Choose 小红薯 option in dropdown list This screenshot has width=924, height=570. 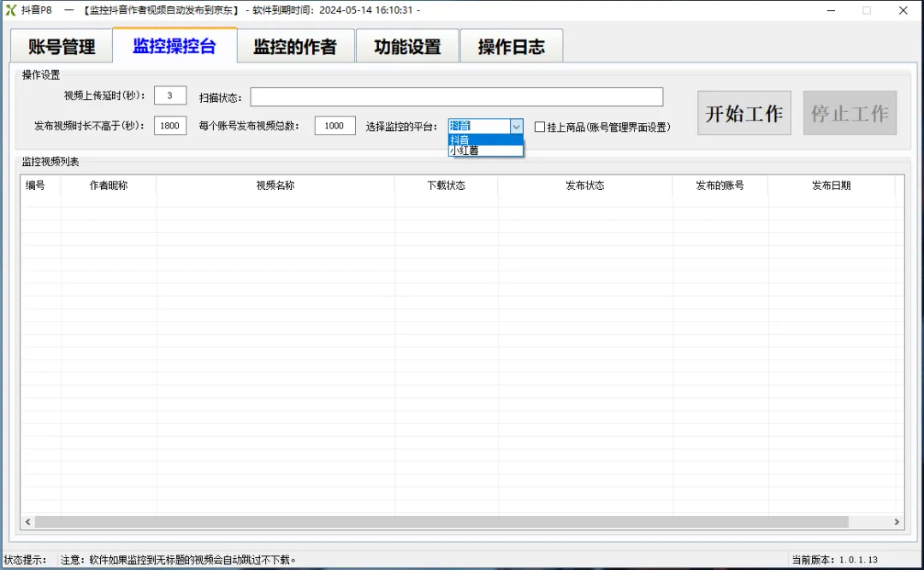486,151
